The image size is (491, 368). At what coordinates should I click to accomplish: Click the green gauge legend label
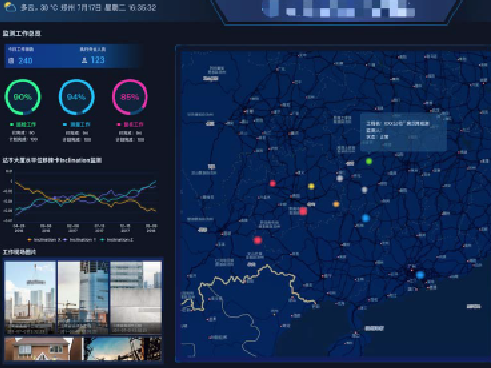(23, 125)
